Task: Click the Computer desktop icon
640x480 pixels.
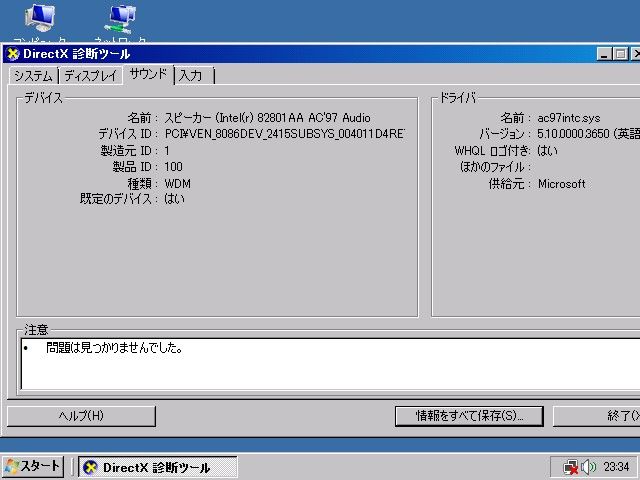Action: pyautogui.click(x=40, y=18)
